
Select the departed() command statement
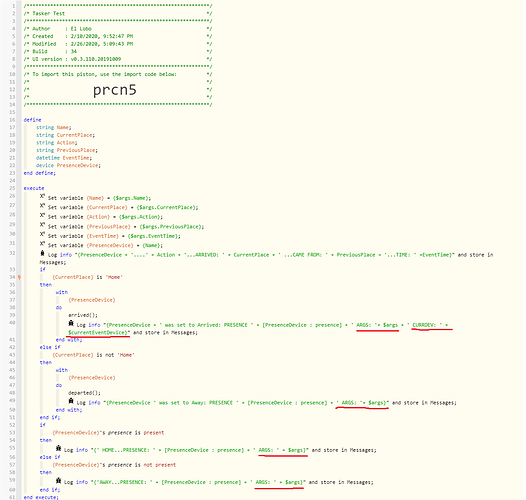[84, 393]
